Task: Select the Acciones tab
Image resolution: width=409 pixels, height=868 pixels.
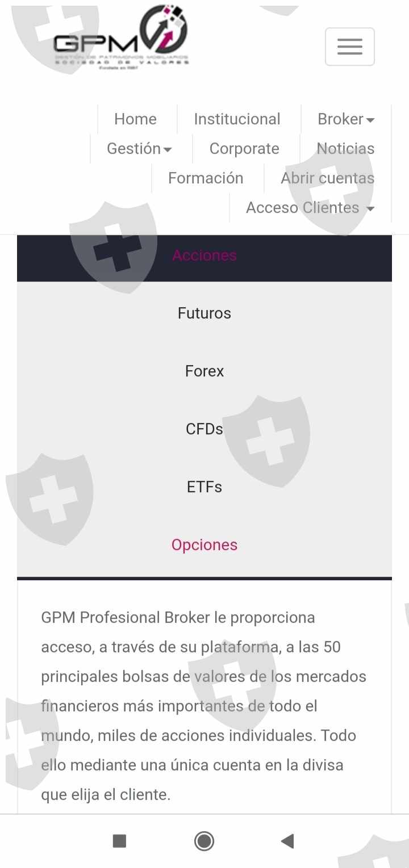Action: coord(204,255)
